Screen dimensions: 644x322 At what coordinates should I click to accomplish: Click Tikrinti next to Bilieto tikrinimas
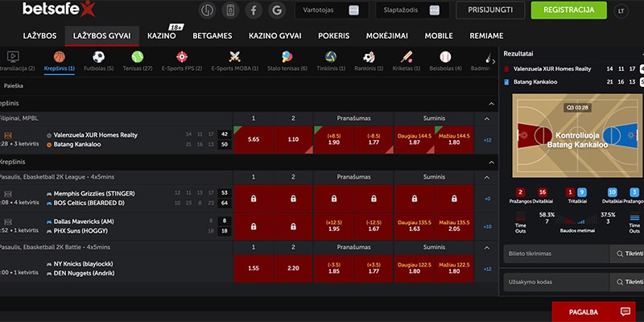[x=627, y=254]
